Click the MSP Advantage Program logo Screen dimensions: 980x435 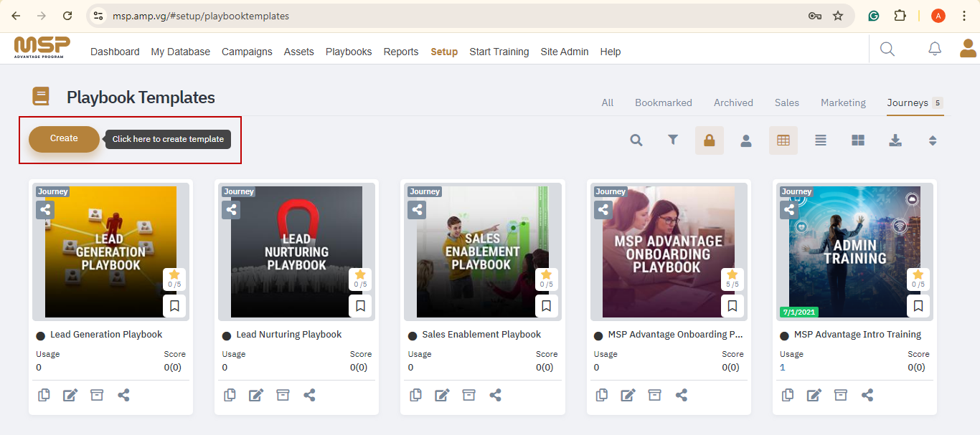point(42,48)
